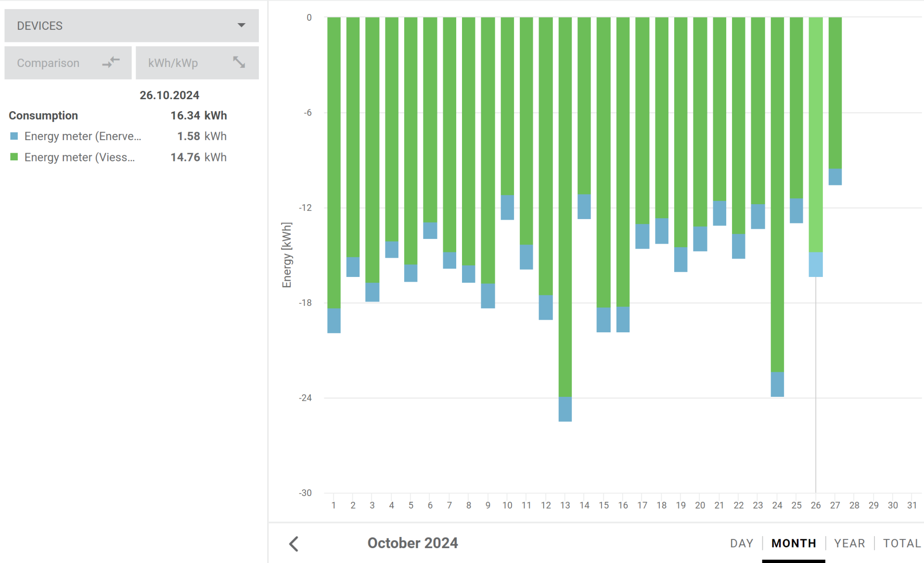Viewport: 924px width, 563px height.
Task: Select the bar for day 10
Action: click(507, 118)
